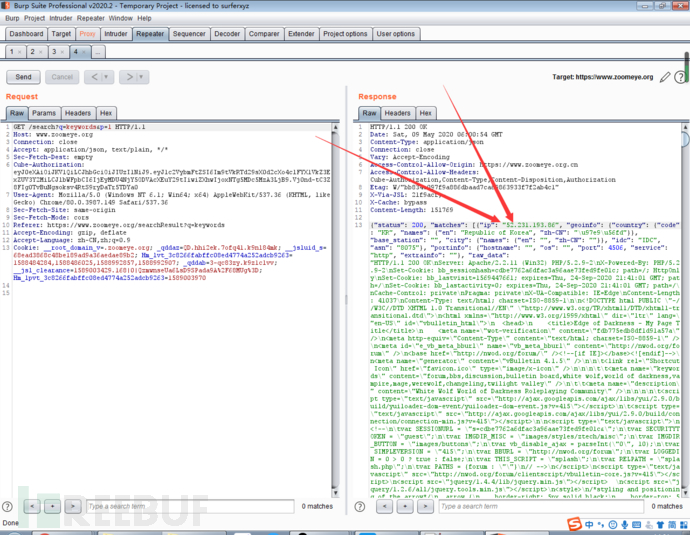Click request search next match arrow

(73, 506)
